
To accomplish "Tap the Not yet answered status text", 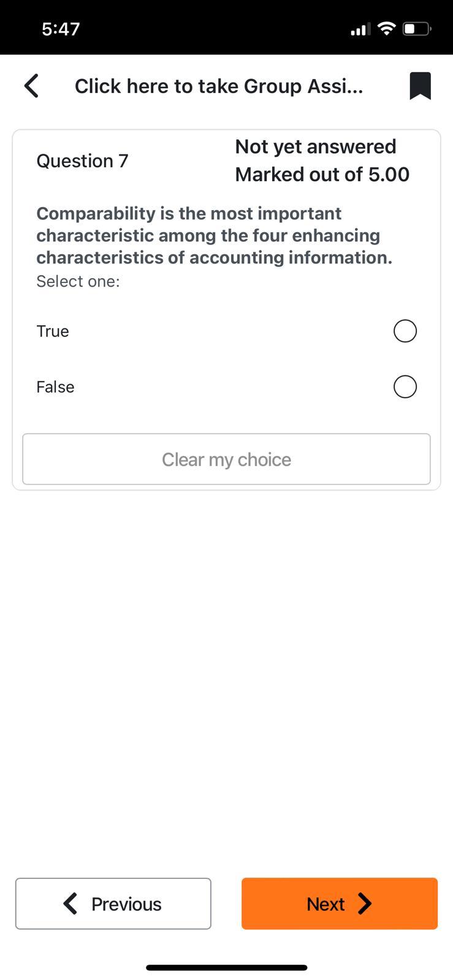I will tap(315, 146).
